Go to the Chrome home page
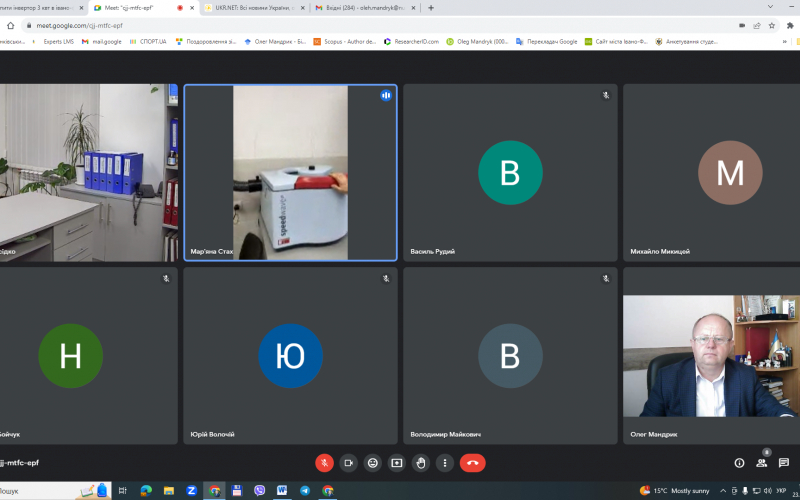Screen dimensions: 800x500 click(x=10, y=26)
